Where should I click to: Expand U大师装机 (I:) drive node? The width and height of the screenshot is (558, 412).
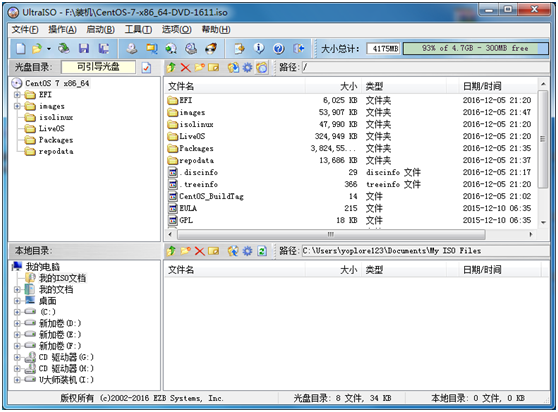(17, 380)
